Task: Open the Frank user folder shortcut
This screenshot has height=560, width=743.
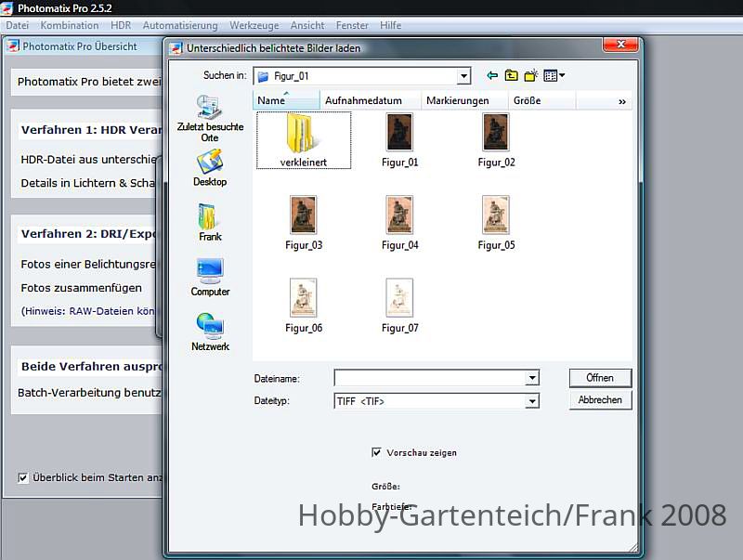Action: click(210, 223)
